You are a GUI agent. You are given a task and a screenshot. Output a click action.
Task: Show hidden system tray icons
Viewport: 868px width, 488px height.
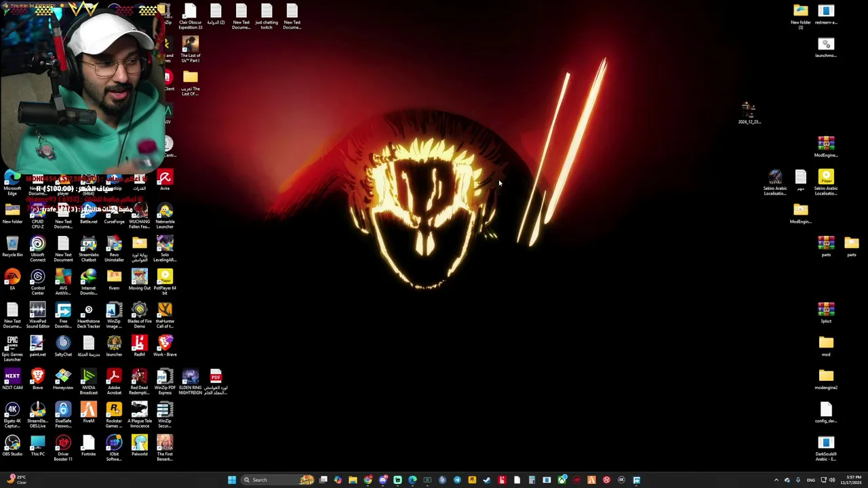776,480
